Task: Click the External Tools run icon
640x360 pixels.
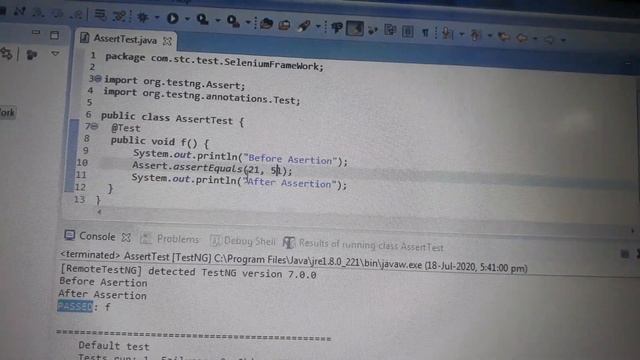Action: (233, 21)
